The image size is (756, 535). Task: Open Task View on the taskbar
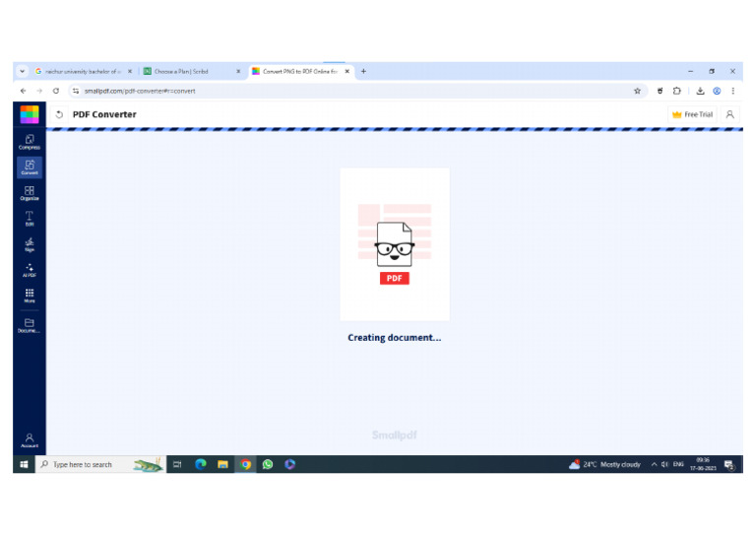point(177,464)
